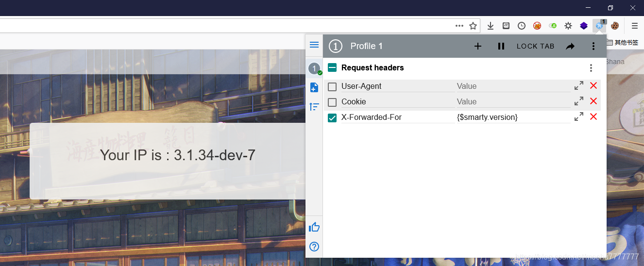Click purple layers extension icon

(x=584, y=26)
